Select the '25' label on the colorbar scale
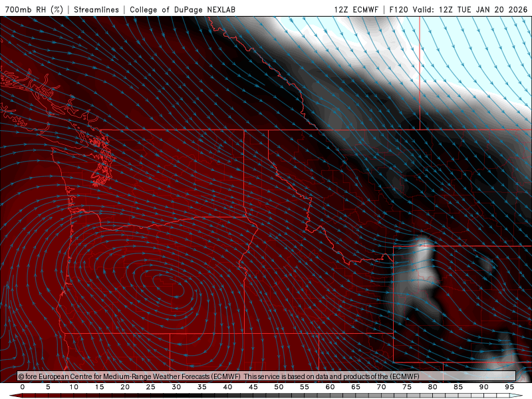 tap(151, 387)
